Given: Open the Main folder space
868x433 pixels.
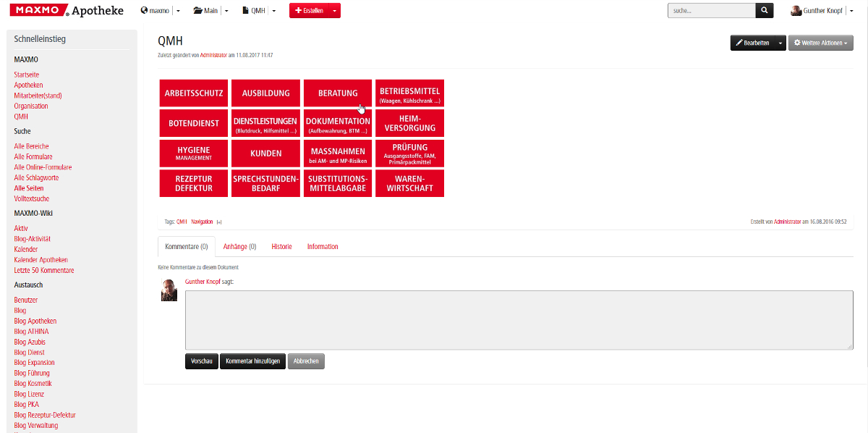Looking at the screenshot, I should tap(205, 11).
